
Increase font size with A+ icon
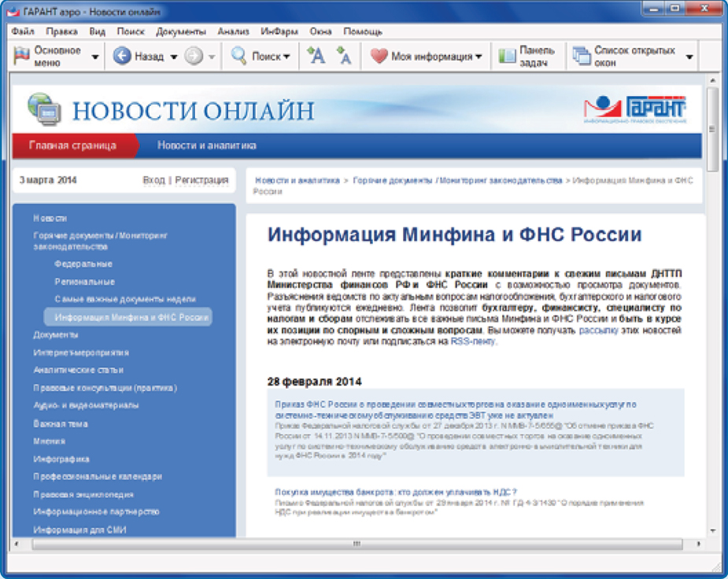point(316,56)
